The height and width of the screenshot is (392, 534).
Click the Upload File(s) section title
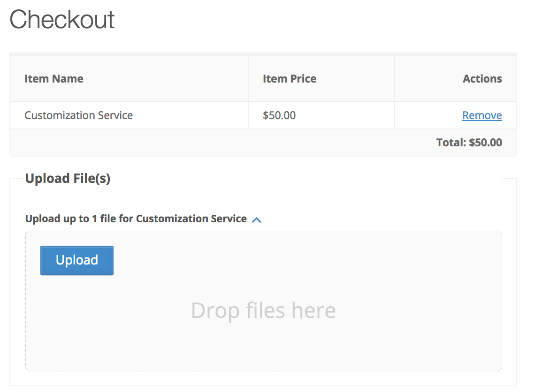tap(68, 179)
